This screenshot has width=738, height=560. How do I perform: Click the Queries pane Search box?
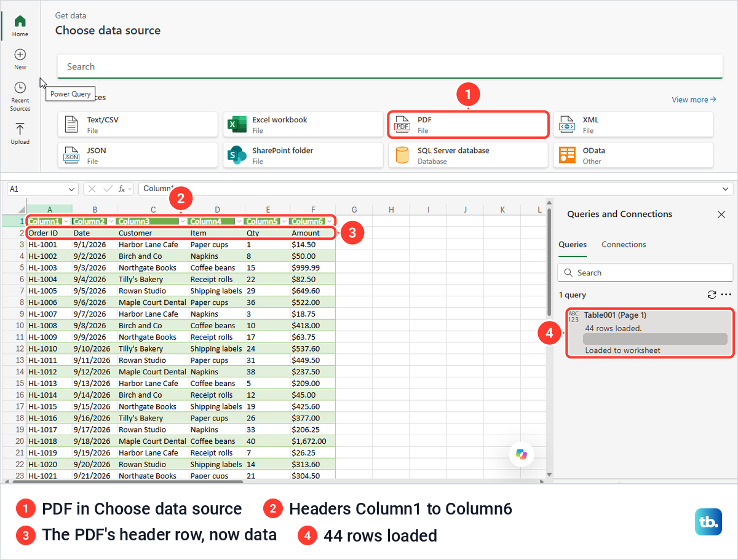pos(645,272)
